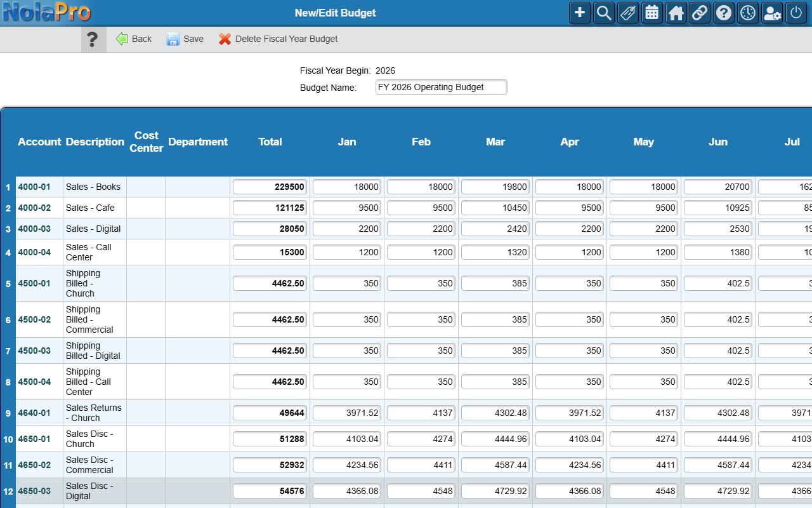Click Total field for Sales - Books
This screenshot has height=508, width=812.
click(x=270, y=187)
